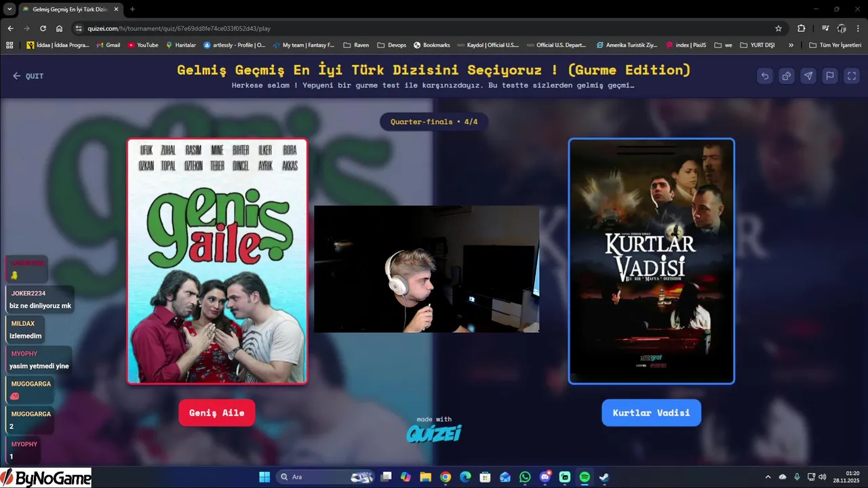Select the Kurtlar Vadisi poster image
This screenshot has width=868, height=488.
click(651, 261)
